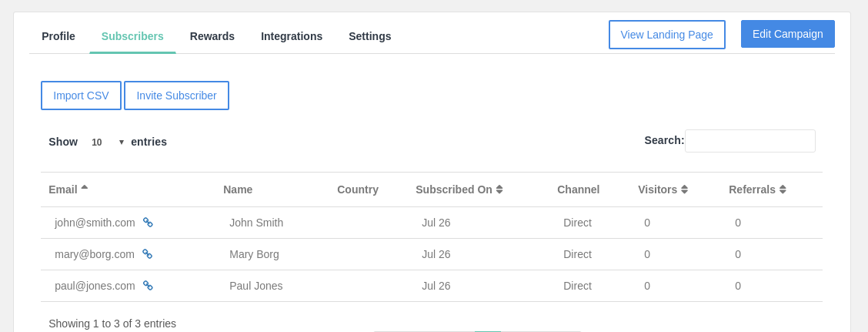Click the John Smith name cell
Image resolution: width=868 pixels, height=332 pixels.
pyautogui.click(x=256, y=223)
